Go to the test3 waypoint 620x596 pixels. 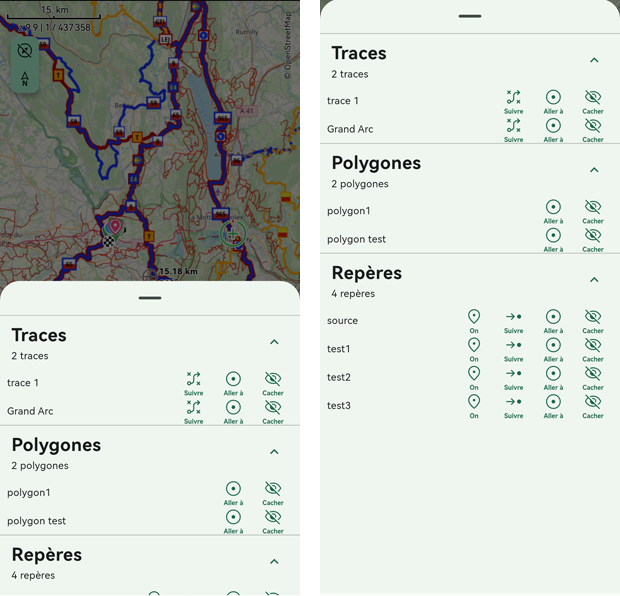(x=553, y=407)
